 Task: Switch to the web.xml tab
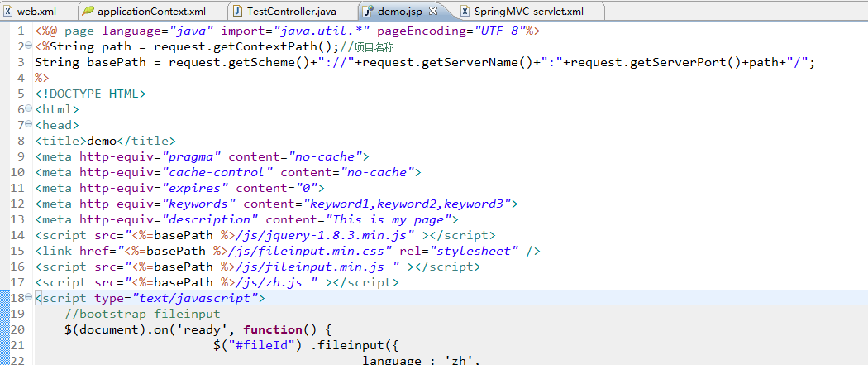pyautogui.click(x=36, y=11)
